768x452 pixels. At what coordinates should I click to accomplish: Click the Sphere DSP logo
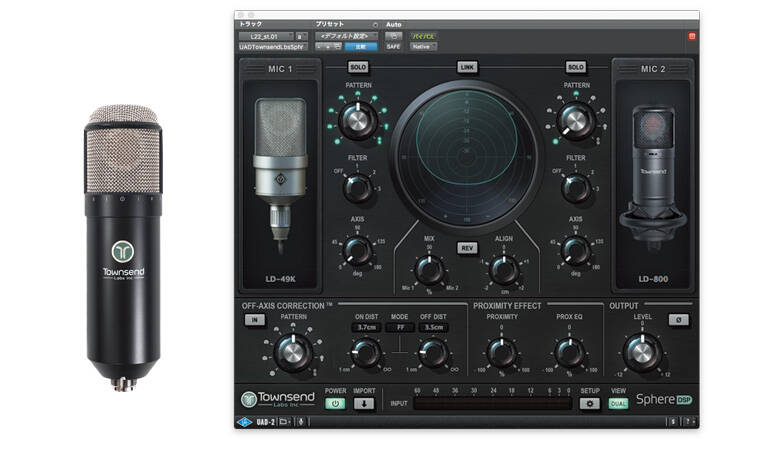pyautogui.click(x=664, y=400)
